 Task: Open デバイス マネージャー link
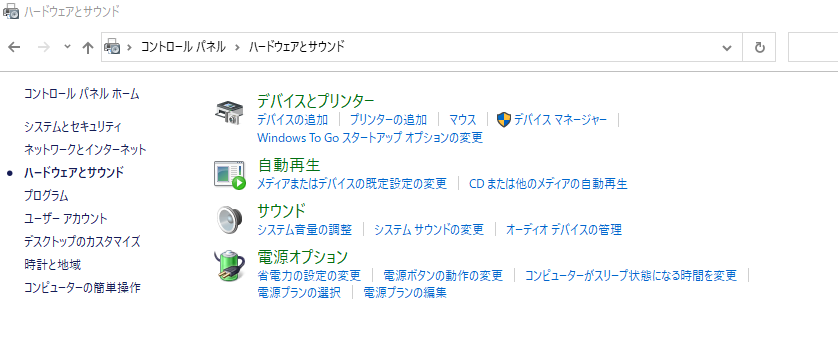pyautogui.click(x=560, y=120)
